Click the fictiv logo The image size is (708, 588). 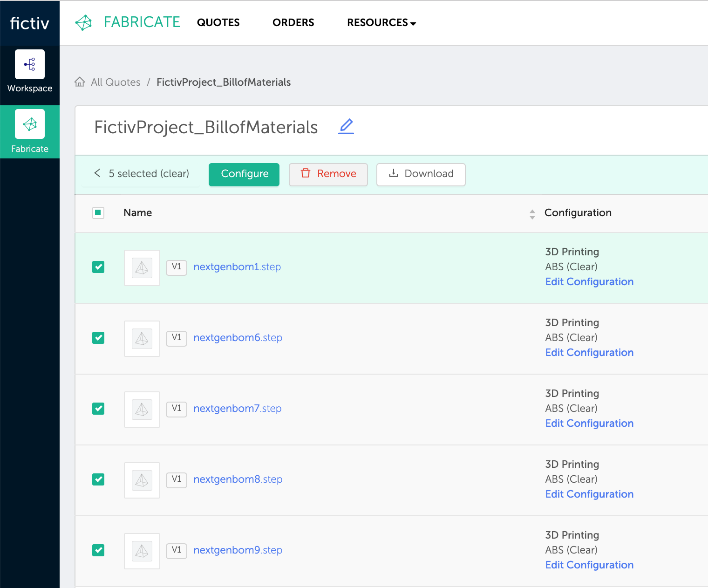point(30,23)
